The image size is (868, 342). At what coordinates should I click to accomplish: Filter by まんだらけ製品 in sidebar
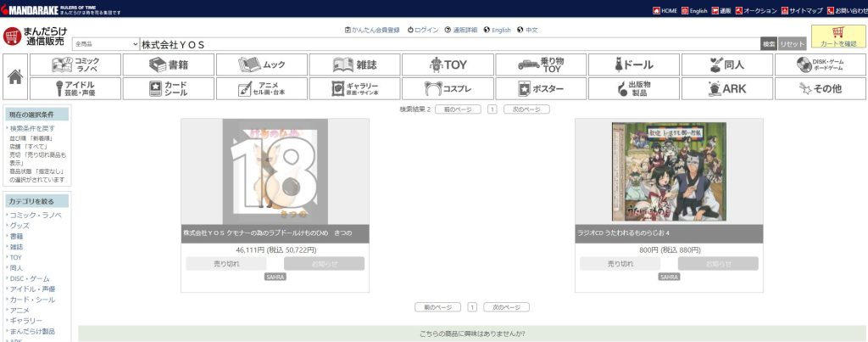(x=32, y=331)
